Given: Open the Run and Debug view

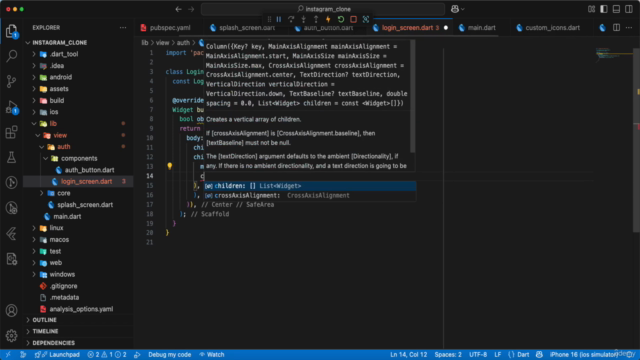Looking at the screenshot, I should [x=11, y=107].
